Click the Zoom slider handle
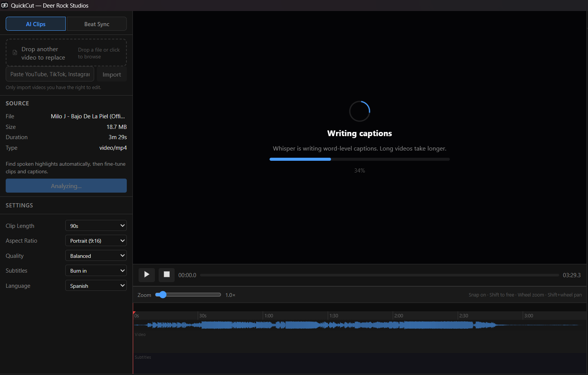 click(x=163, y=295)
